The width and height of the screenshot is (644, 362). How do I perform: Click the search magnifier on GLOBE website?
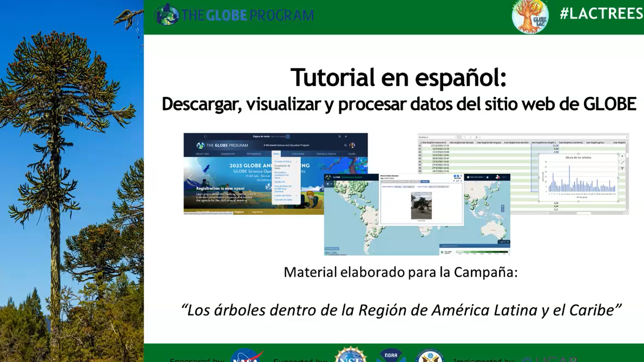[345, 145]
